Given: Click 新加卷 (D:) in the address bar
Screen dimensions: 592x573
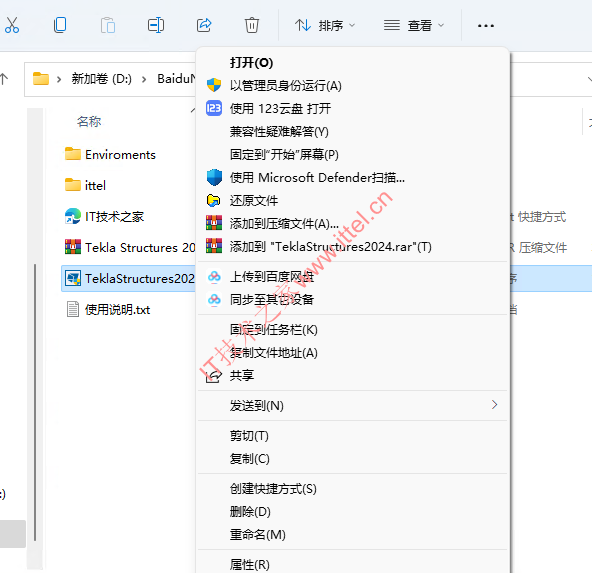Looking at the screenshot, I should pos(101,79).
